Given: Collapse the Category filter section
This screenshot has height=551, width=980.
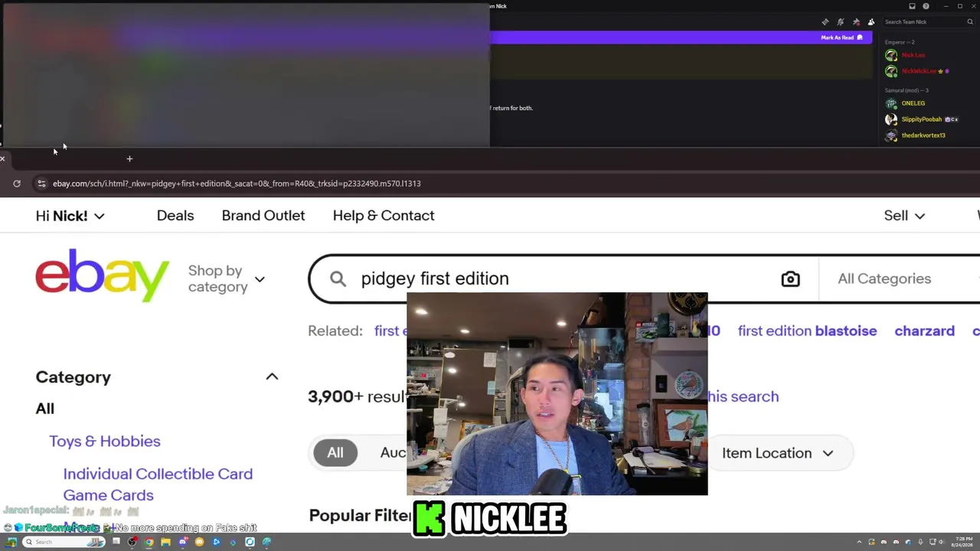Looking at the screenshot, I should tap(272, 377).
